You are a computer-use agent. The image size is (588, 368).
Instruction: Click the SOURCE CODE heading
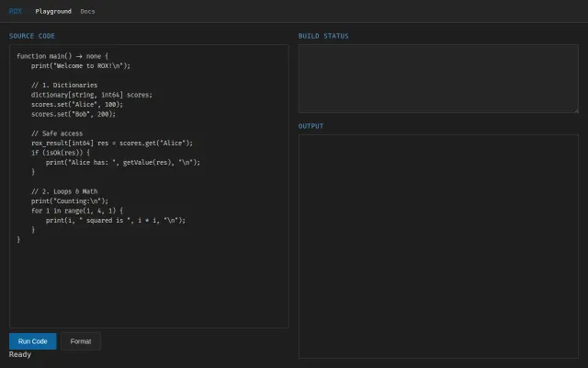[32, 36]
